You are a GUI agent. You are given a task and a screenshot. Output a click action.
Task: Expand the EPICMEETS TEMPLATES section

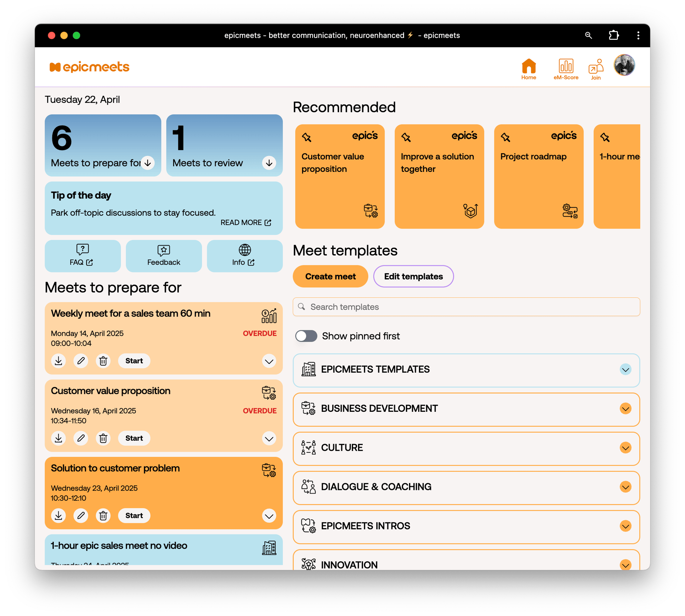(625, 369)
